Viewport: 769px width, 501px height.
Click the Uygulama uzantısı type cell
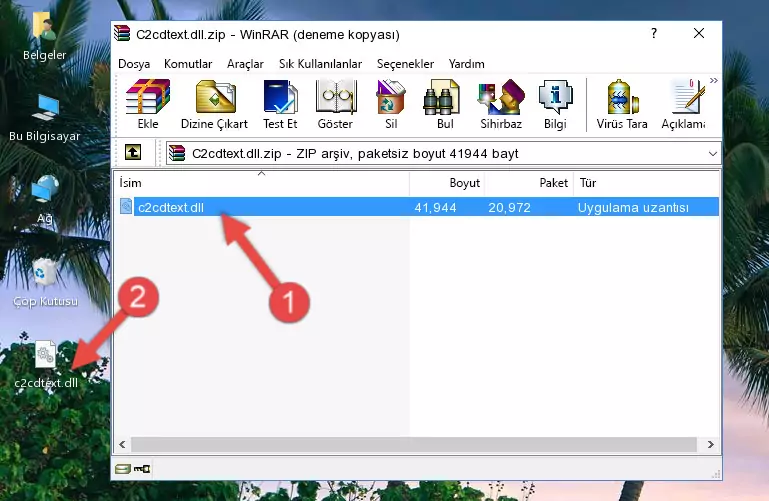633,208
